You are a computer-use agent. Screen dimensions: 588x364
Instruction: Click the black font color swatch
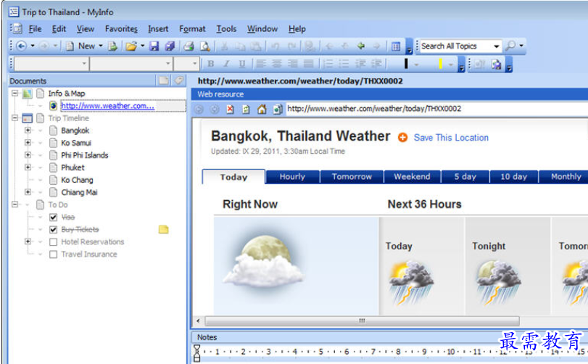click(x=406, y=64)
